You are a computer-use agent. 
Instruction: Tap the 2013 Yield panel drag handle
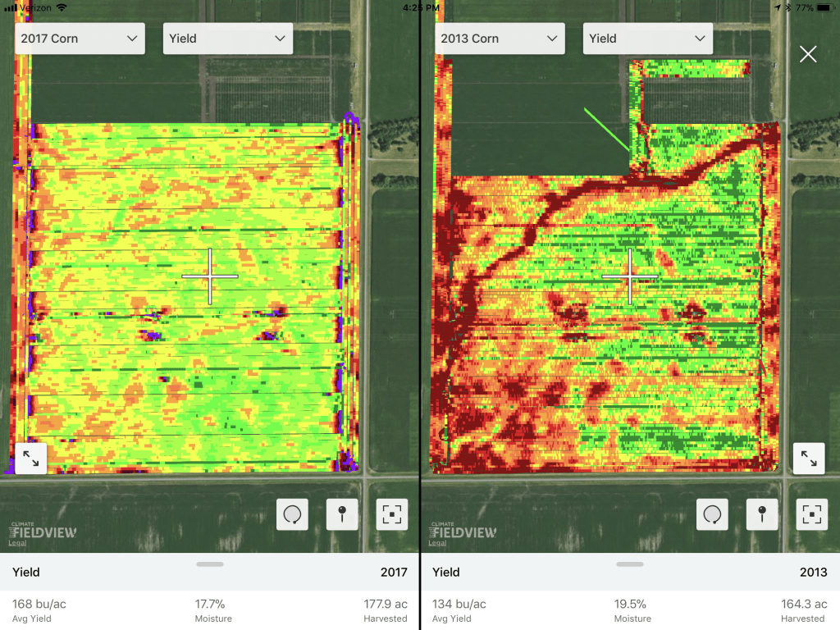[x=630, y=564]
